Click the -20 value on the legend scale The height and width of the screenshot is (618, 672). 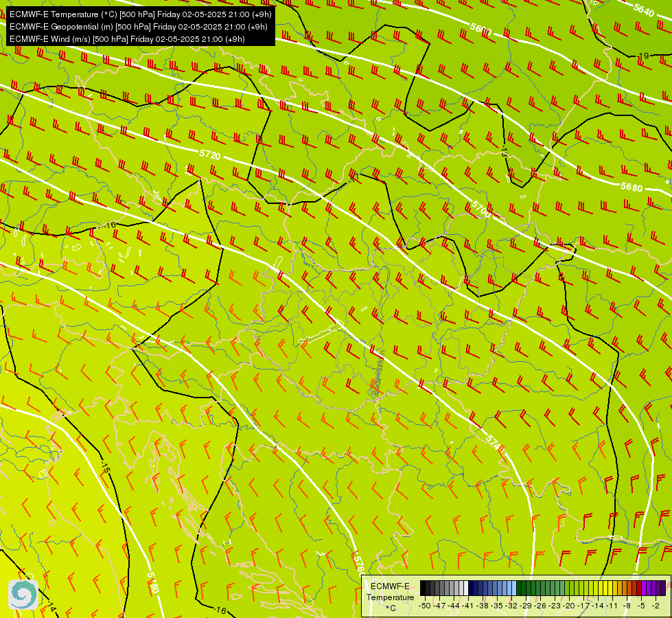[x=570, y=606]
